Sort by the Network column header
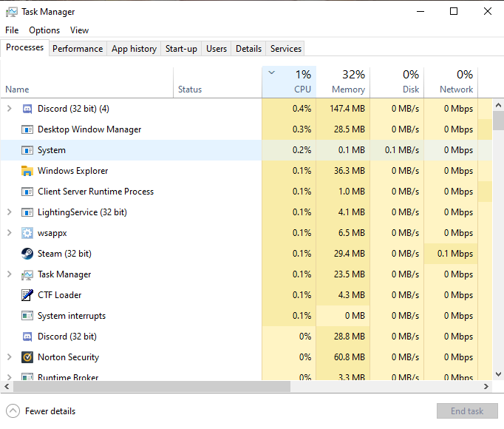Screen dimensions: 504x429 tap(451, 82)
